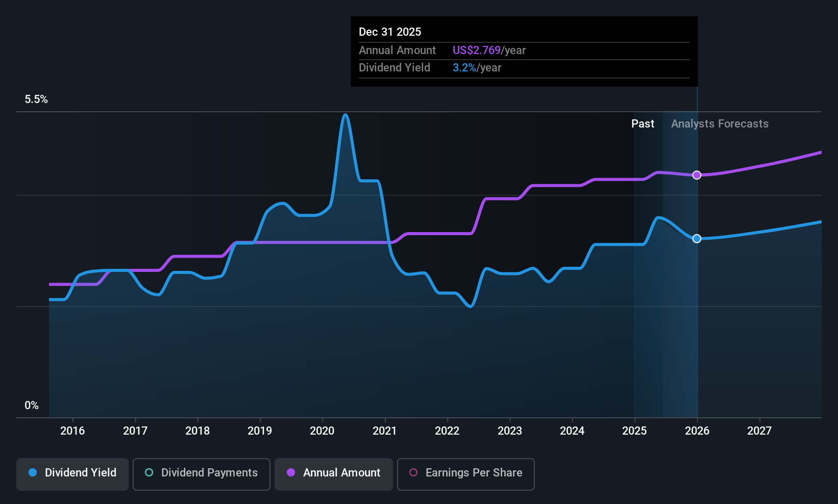
Task: Click the 2018 x-axis label
Action: point(198,431)
